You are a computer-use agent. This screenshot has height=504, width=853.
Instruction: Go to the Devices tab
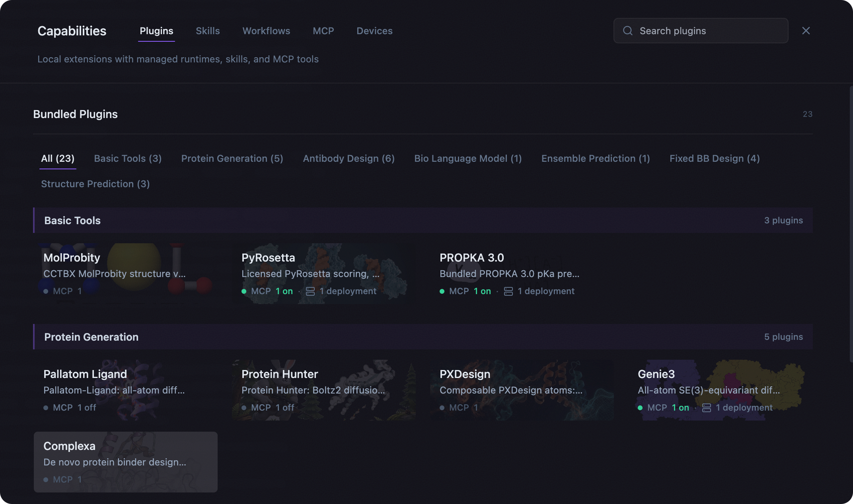coord(374,31)
